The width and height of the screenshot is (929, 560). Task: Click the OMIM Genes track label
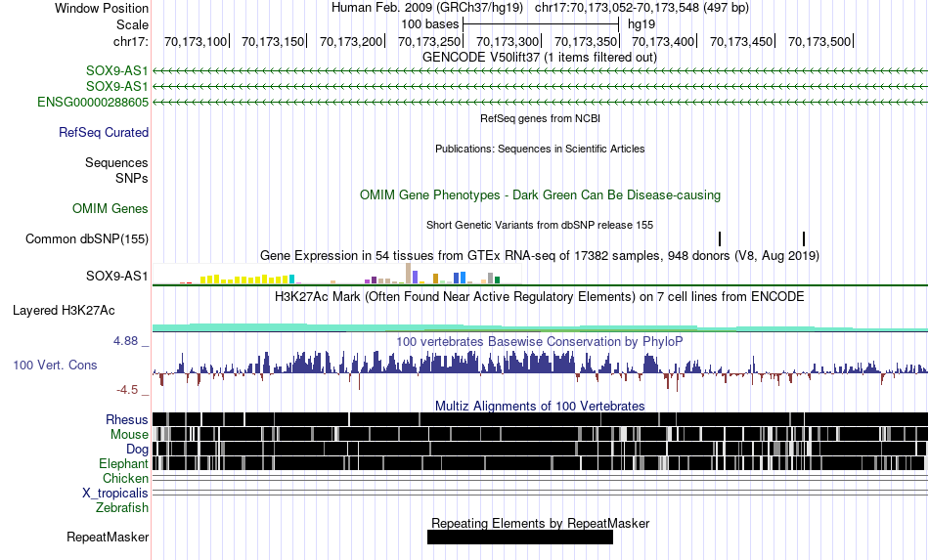click(111, 209)
